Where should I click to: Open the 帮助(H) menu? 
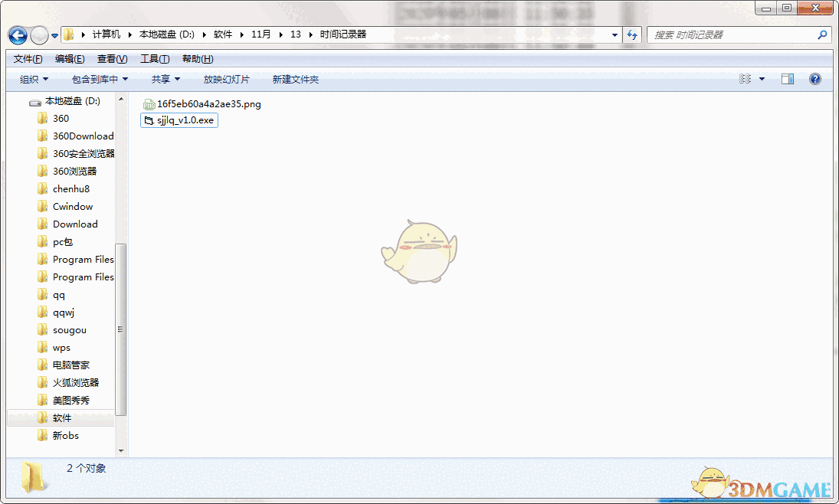point(198,59)
